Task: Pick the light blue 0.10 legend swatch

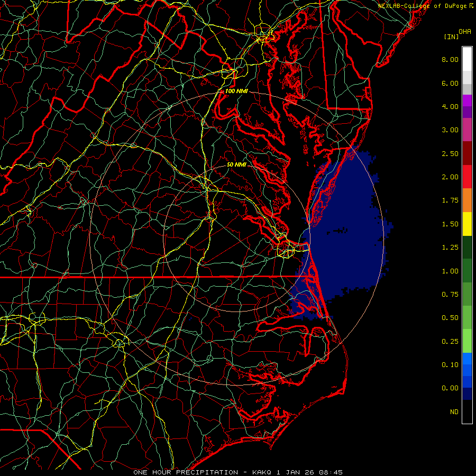Action: [467, 359]
